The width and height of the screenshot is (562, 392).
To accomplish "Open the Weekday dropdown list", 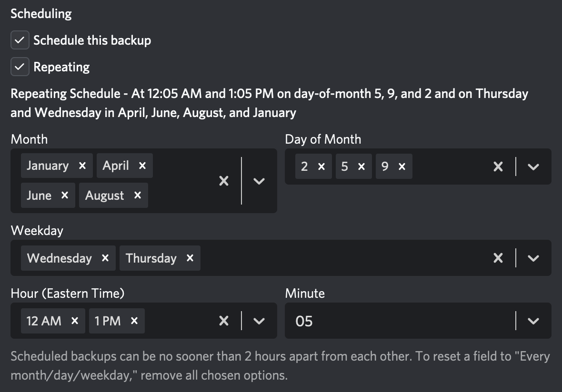I will tap(533, 258).
